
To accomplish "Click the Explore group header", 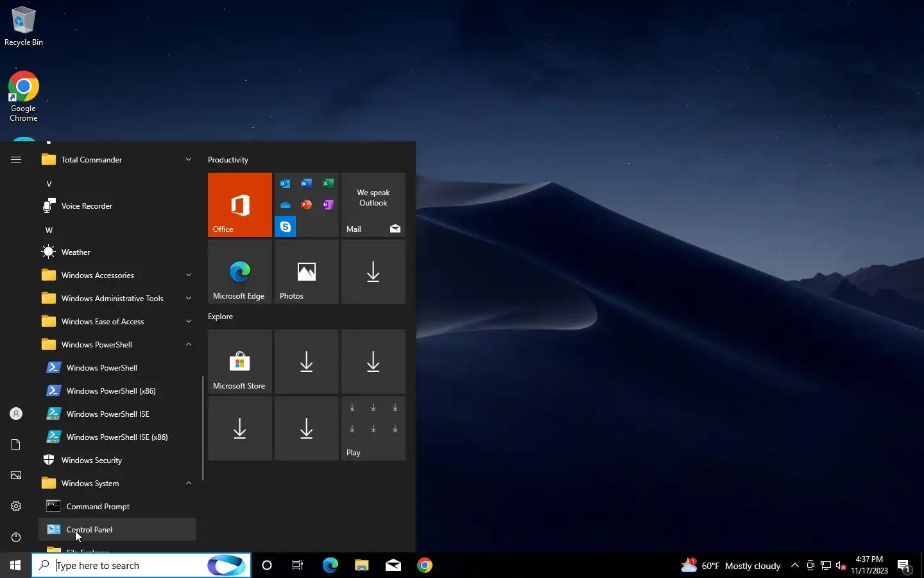I will (x=220, y=316).
